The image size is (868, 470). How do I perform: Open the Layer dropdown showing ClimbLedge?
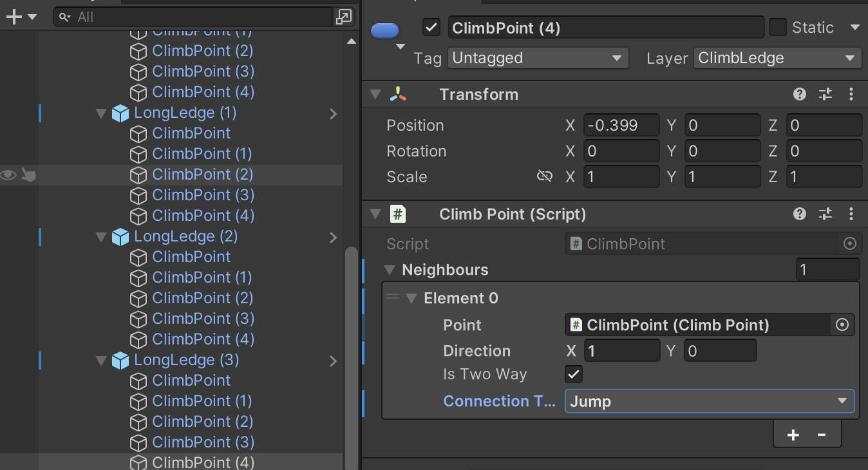pyautogui.click(x=777, y=58)
